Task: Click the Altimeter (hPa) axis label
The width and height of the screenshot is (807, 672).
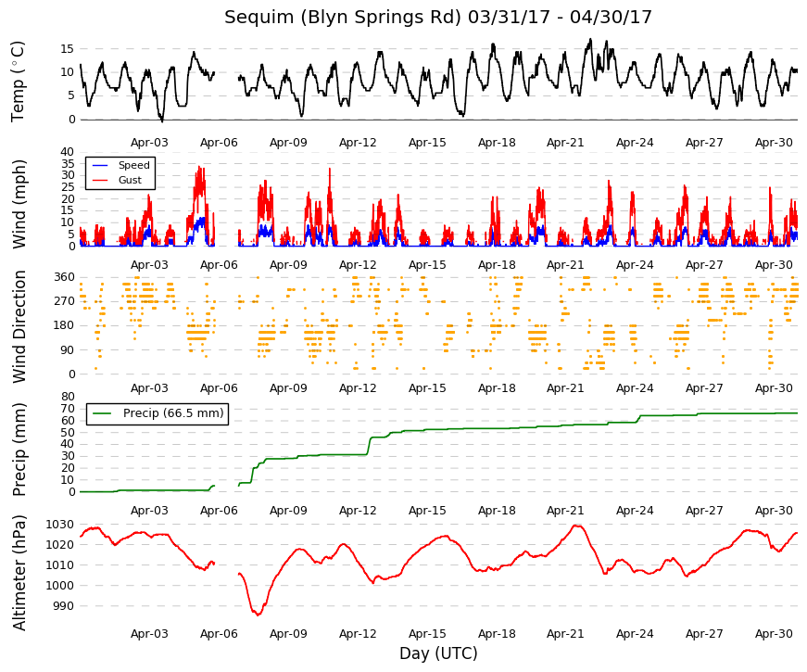Action: pyautogui.click(x=19, y=572)
